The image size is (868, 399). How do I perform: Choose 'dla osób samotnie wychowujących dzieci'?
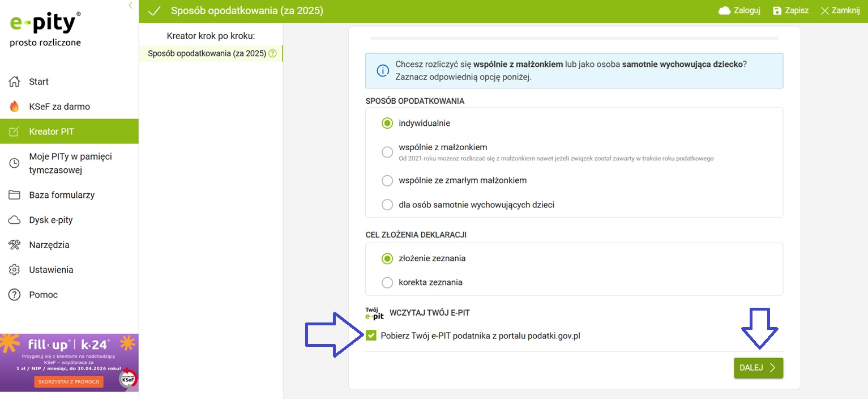387,205
